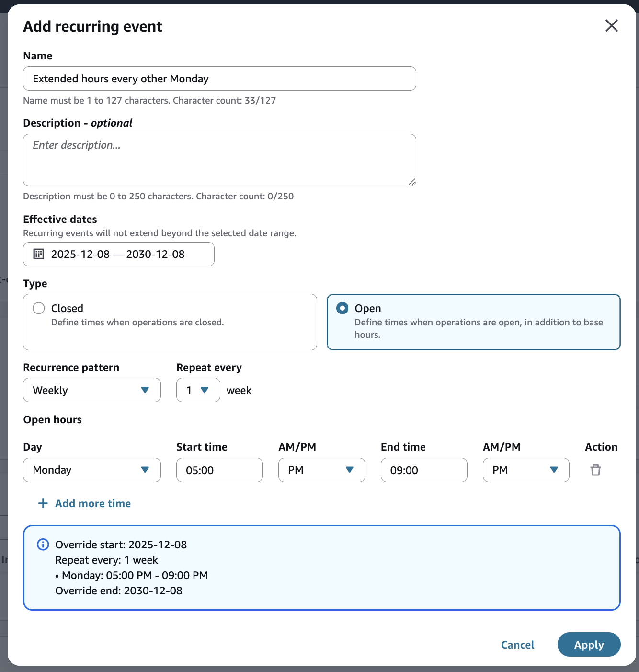This screenshot has width=639, height=672.
Task: Click the Start time field showing 05:00
Action: click(219, 470)
